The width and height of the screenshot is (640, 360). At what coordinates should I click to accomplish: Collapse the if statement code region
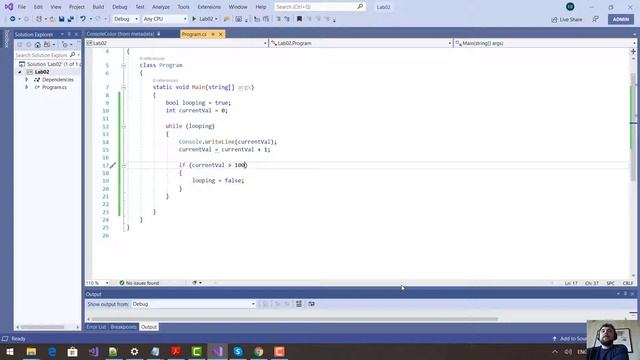124,165
